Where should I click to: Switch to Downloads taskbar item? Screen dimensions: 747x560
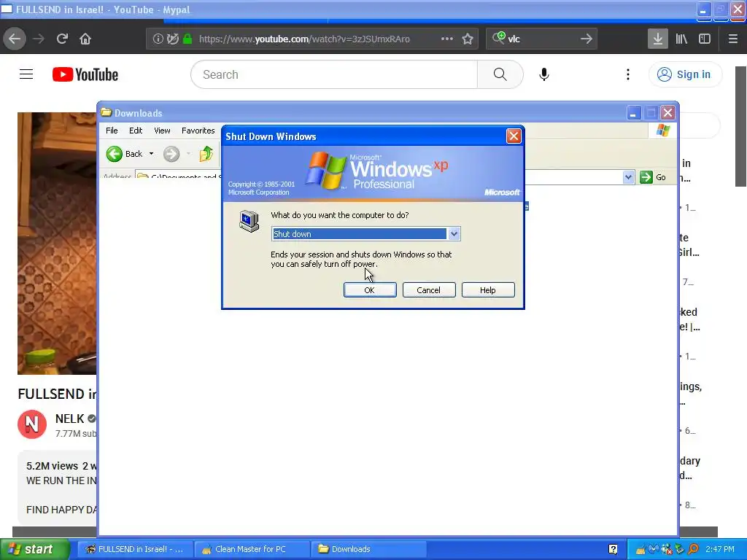[x=368, y=549]
